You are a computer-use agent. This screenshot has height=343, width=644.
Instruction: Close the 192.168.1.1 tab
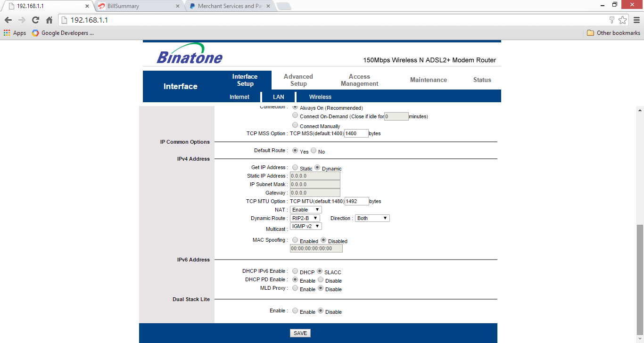click(87, 6)
